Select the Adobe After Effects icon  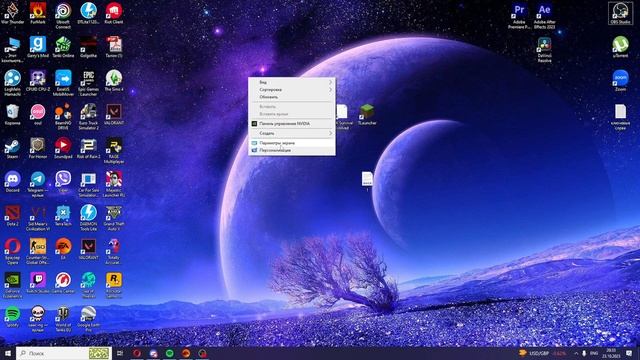[544, 16]
